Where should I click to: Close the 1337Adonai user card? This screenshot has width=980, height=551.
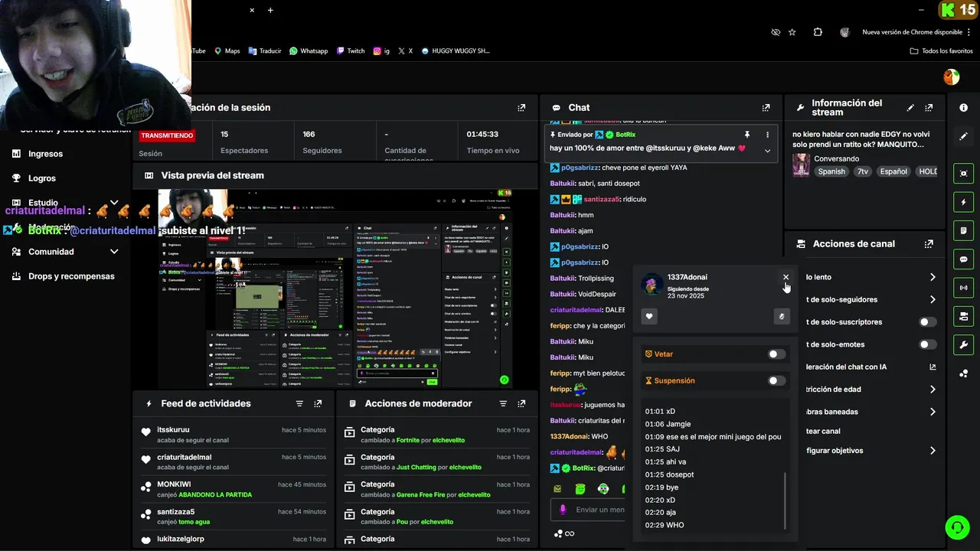[x=786, y=277]
